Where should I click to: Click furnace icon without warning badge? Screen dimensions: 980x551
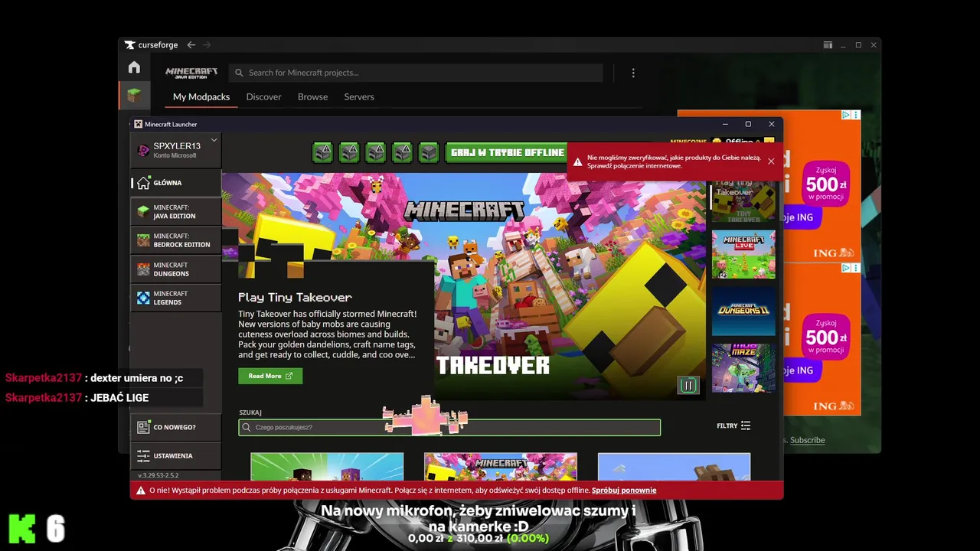[x=429, y=152]
